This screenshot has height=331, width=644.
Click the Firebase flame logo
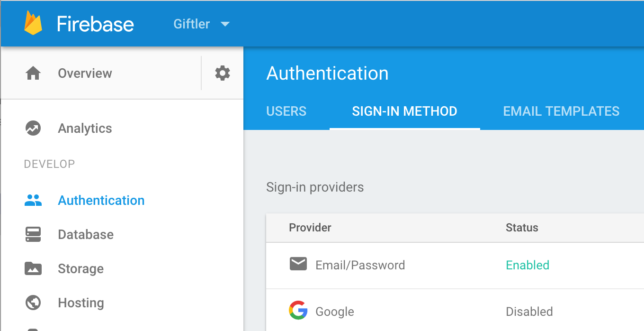click(33, 23)
